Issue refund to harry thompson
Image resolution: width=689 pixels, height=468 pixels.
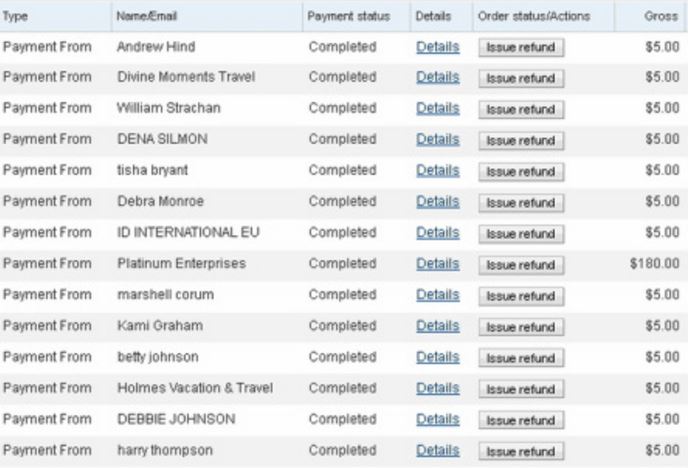click(x=521, y=452)
